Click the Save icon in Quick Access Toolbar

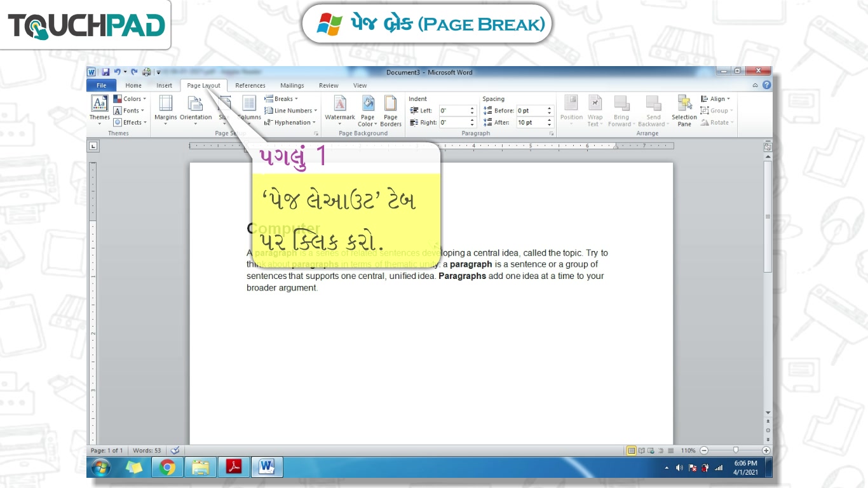pos(105,72)
